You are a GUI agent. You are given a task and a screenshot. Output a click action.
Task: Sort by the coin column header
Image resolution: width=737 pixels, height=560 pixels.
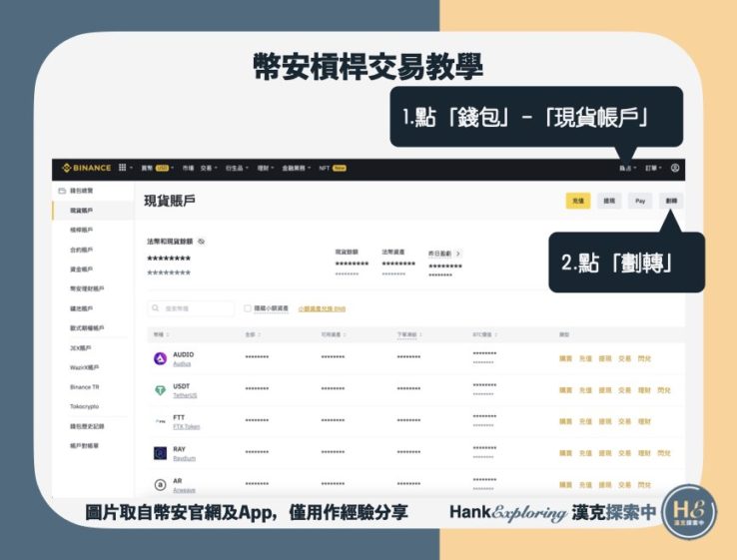[161, 334]
